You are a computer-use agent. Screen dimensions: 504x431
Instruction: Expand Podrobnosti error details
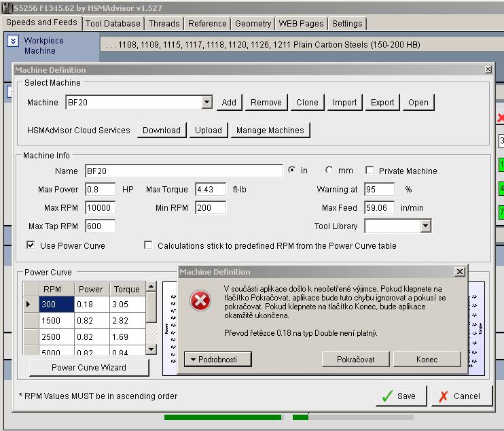click(x=217, y=359)
